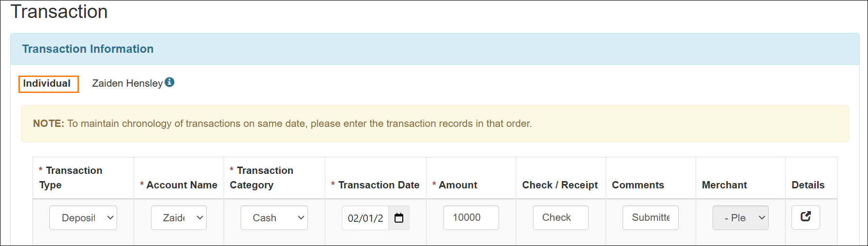This screenshot has width=868, height=246.
Task: Open the Account Name dropdown
Action: pos(179,218)
